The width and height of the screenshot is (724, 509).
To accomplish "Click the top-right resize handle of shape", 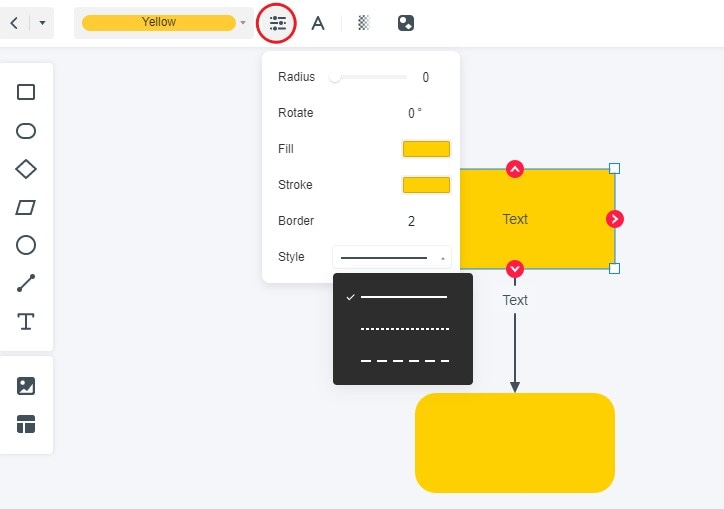I will pyautogui.click(x=614, y=169).
